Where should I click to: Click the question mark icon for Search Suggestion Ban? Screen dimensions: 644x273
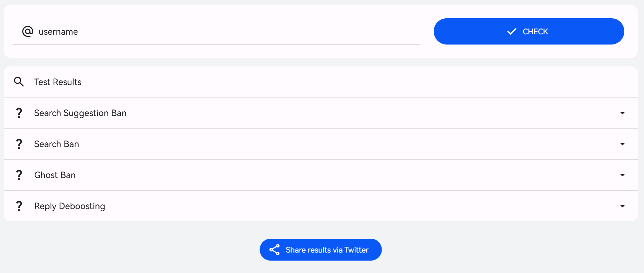(19, 113)
